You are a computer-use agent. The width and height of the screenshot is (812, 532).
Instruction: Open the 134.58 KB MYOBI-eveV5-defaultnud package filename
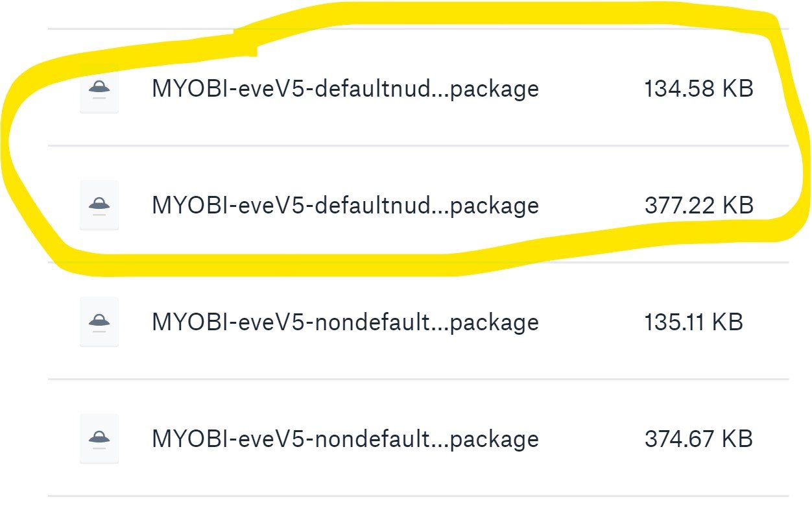[x=345, y=89]
